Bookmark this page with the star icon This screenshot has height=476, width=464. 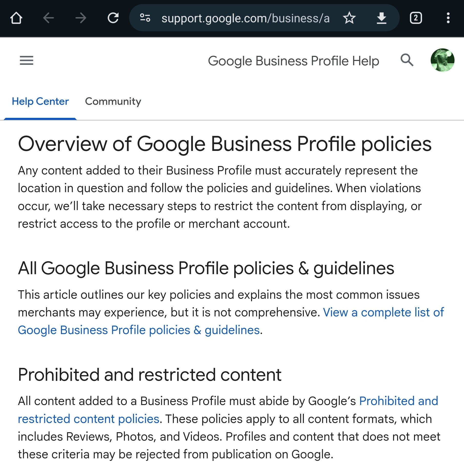[349, 18]
